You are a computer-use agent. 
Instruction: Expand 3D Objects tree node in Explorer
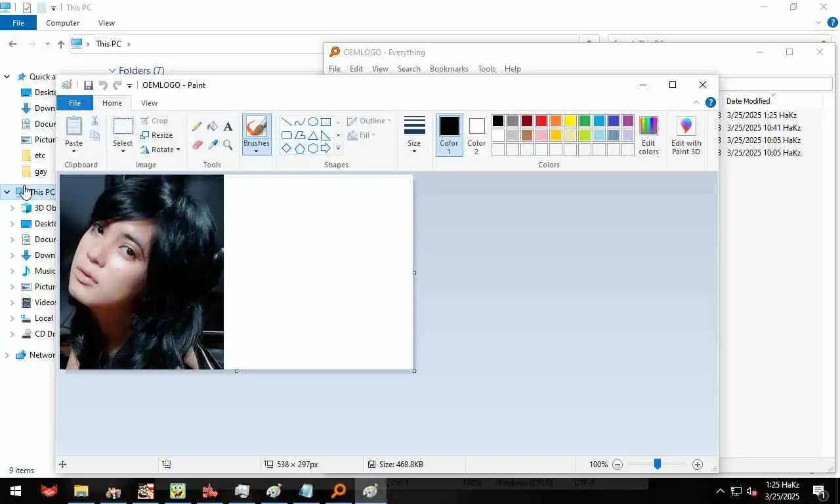pyautogui.click(x=12, y=208)
